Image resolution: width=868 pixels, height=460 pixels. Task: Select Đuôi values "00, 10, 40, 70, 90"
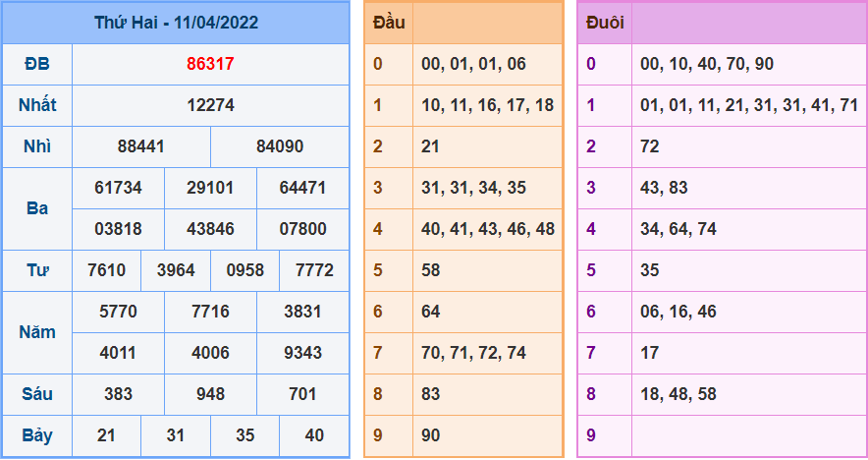click(707, 64)
